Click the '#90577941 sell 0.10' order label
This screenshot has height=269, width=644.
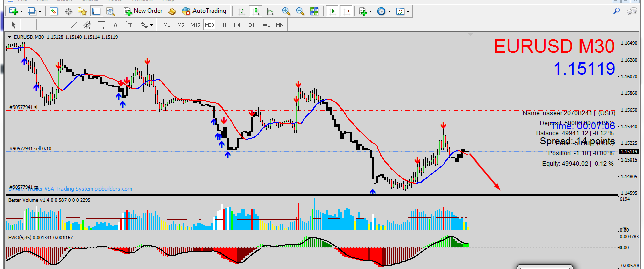[30, 149]
